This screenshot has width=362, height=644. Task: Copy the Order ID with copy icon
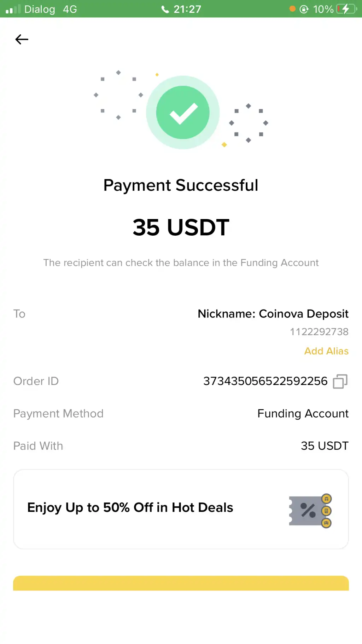[x=340, y=381]
